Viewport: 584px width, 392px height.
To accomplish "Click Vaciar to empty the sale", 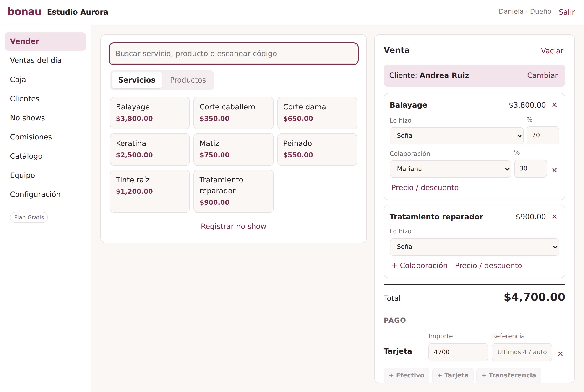I will coord(552,51).
